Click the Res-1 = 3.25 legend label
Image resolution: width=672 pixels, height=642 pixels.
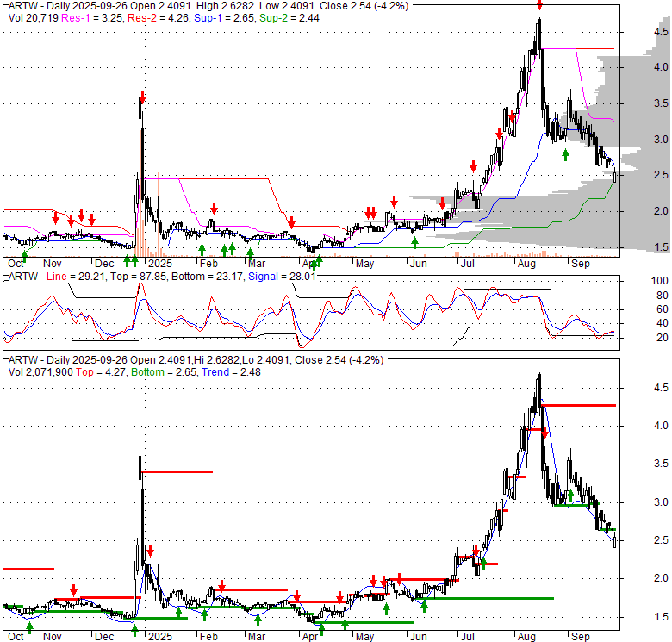pos(93,18)
